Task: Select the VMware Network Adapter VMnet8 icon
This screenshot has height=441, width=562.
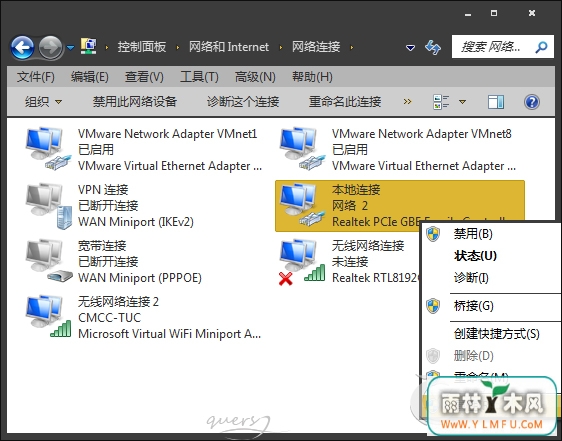Action: tap(303, 148)
